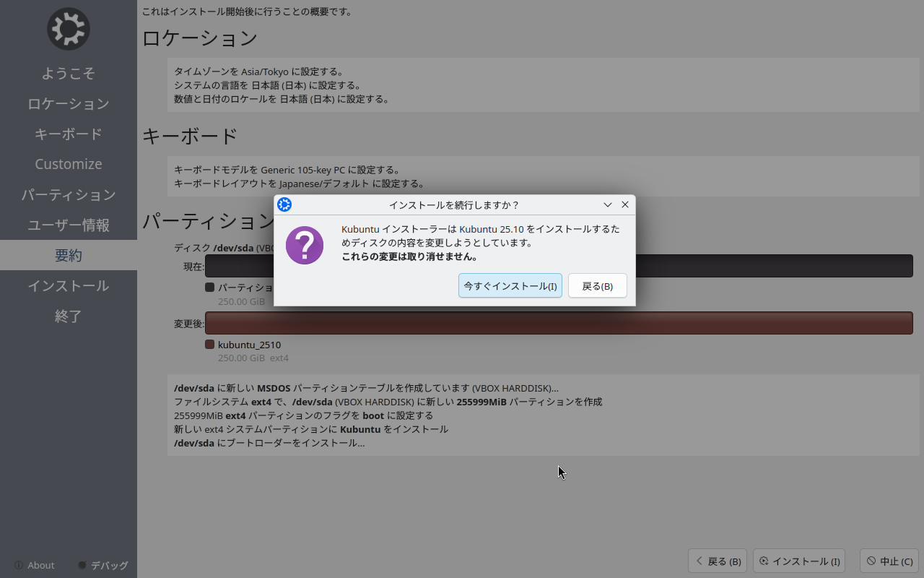Minimize the dialog with the title bar chevron
The image size is (924, 578).
608,204
